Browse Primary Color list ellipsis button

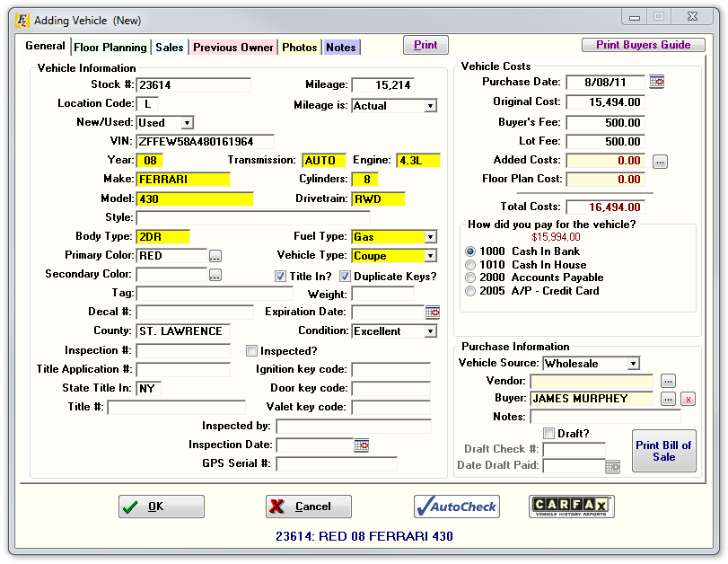pyautogui.click(x=215, y=256)
